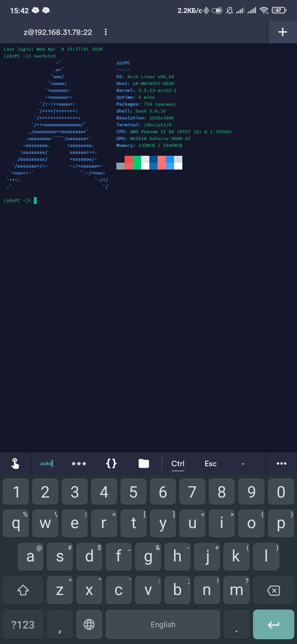
Task: Tap the comma key
Action: click(x=60, y=624)
